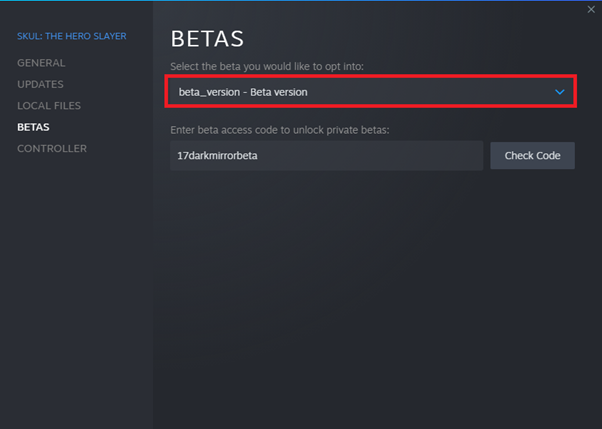The width and height of the screenshot is (602, 429).
Task: Expand the beta selection combo box
Action: tap(370, 91)
